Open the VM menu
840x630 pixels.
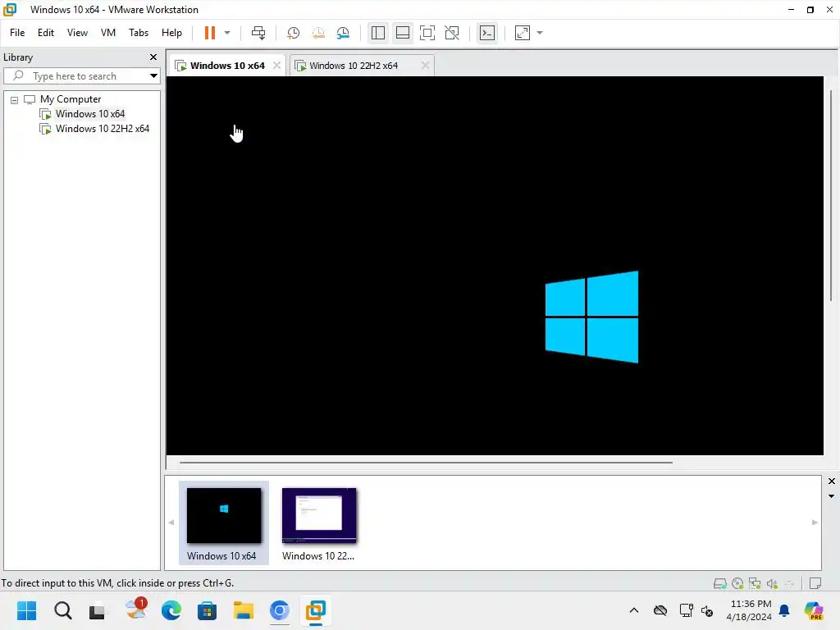click(x=108, y=33)
